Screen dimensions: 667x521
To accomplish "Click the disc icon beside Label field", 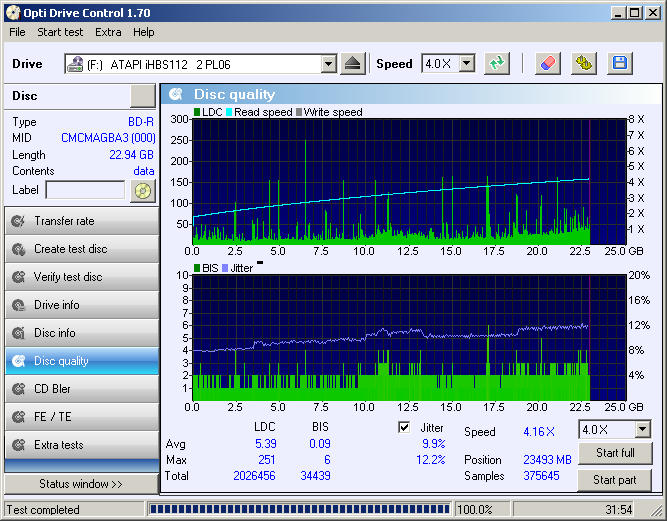I will [143, 191].
